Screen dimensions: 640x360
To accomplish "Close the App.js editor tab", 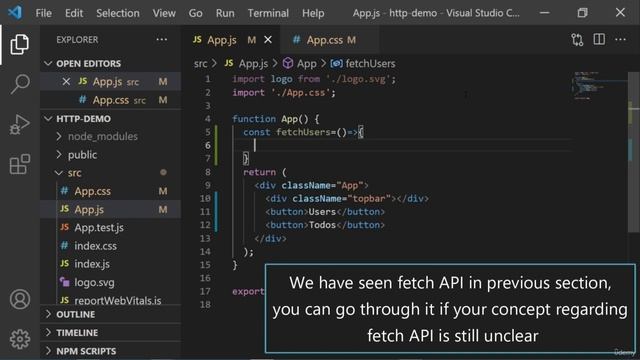I will [x=268, y=40].
